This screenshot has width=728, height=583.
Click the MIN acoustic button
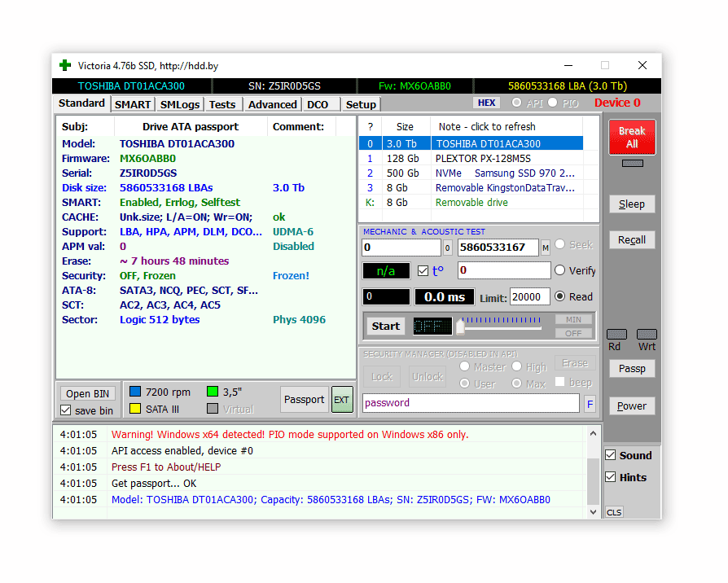[573, 319]
